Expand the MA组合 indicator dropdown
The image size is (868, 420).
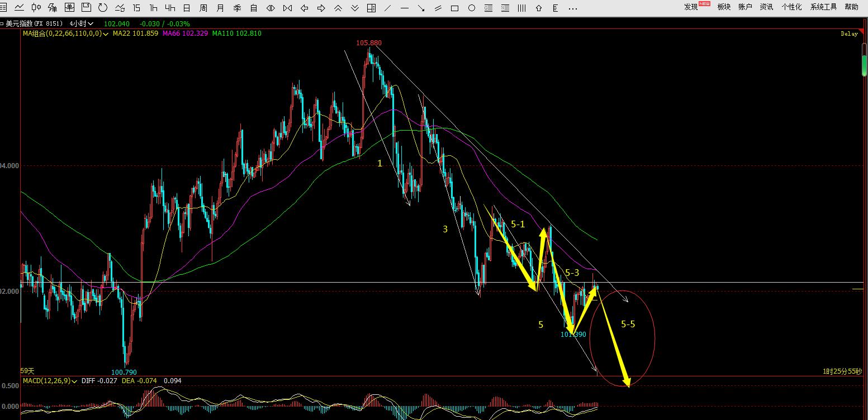point(105,34)
